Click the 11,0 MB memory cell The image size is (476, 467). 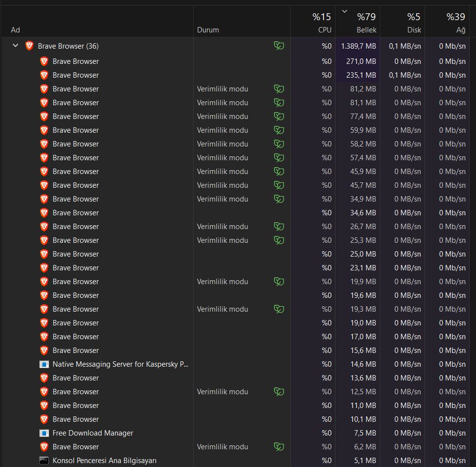click(358, 406)
